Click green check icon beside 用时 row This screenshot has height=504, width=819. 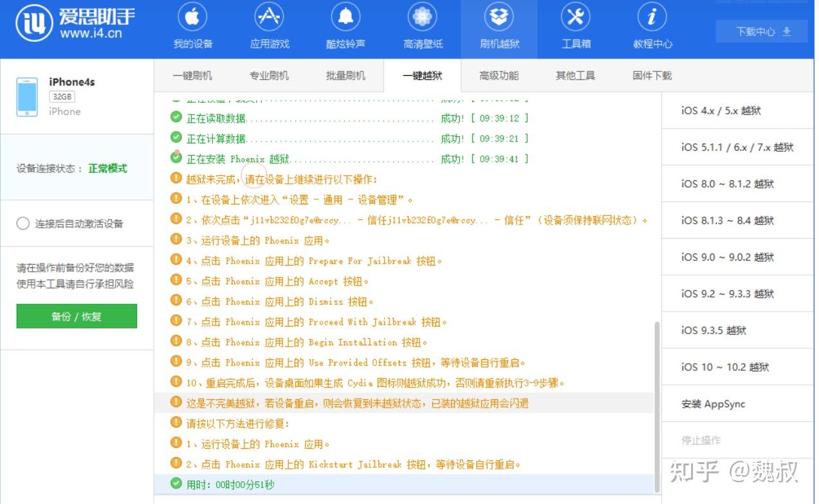click(x=176, y=484)
